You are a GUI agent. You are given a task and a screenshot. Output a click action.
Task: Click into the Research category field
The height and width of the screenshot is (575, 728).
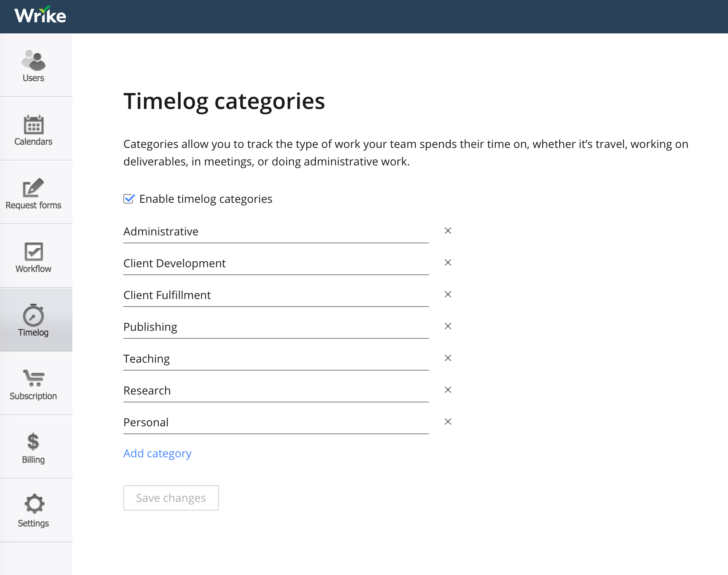276,390
